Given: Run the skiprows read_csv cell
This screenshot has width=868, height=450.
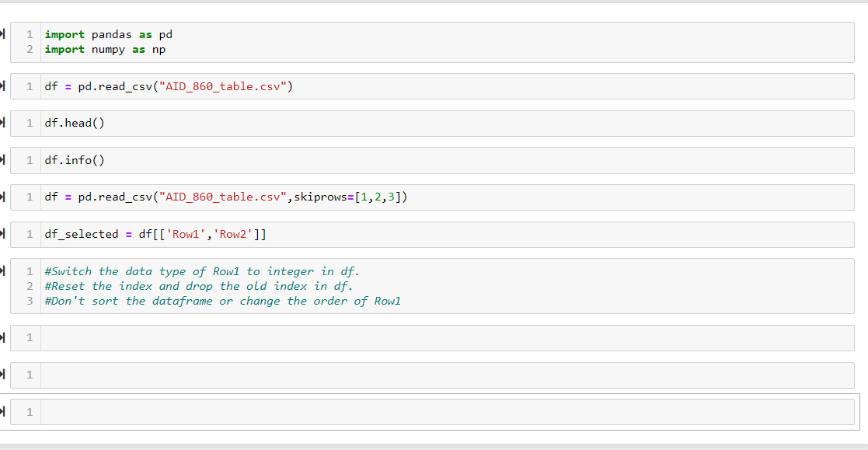Looking at the screenshot, I should [x=3, y=197].
